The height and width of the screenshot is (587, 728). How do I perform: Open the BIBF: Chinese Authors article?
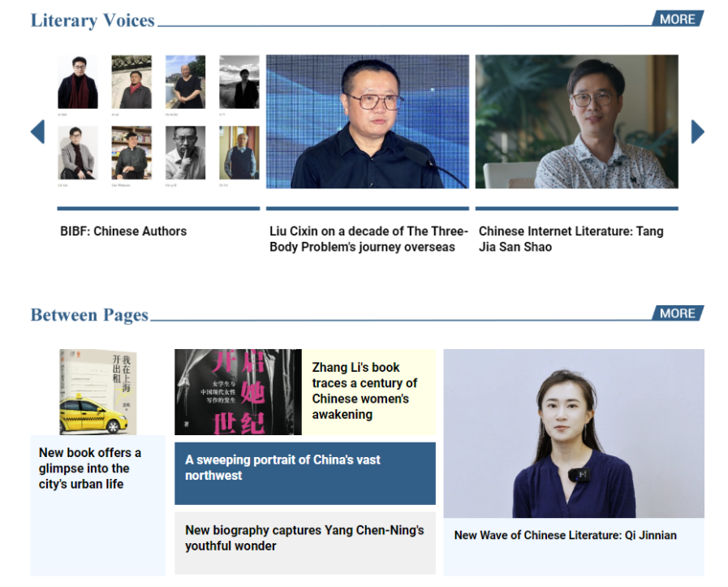click(123, 231)
